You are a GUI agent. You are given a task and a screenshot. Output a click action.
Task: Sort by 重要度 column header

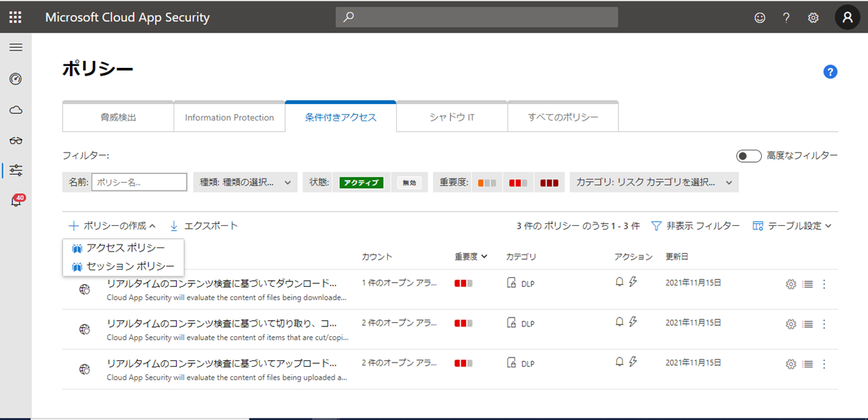471,256
